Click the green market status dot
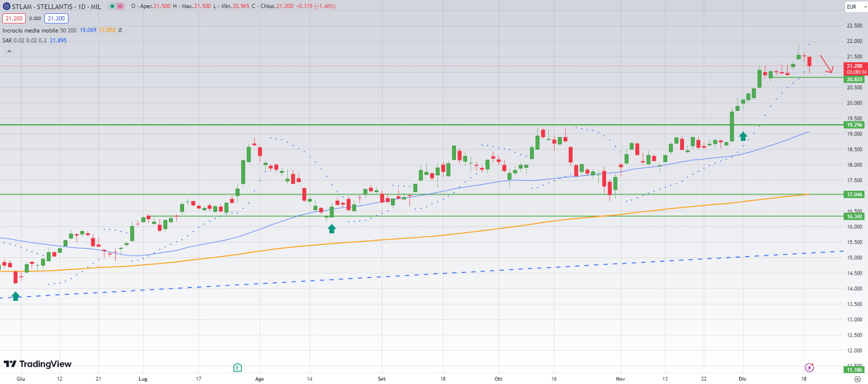This screenshot has height=384, width=868. (112, 6)
